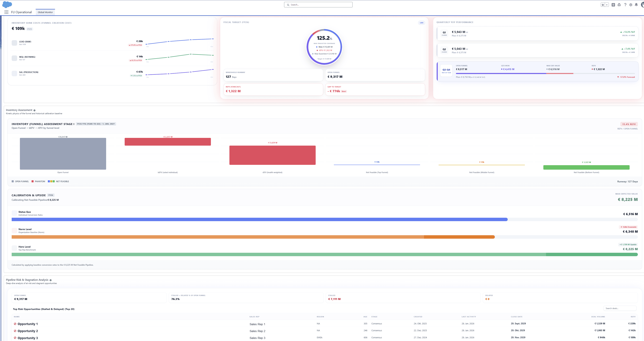Click the Salesforce cloud logo
The width and height of the screenshot is (644, 341).
[7, 4]
